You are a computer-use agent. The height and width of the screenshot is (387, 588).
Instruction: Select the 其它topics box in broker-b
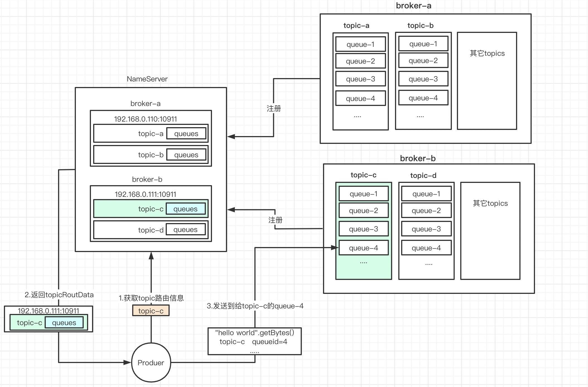pos(490,231)
